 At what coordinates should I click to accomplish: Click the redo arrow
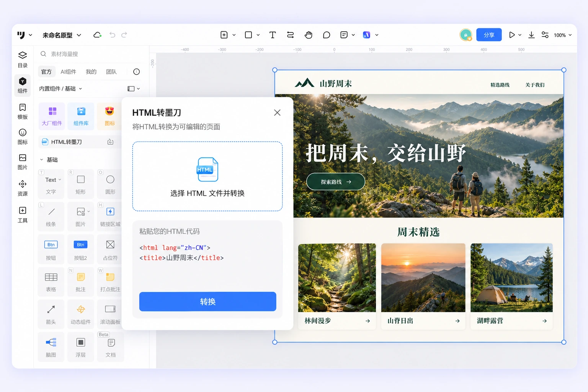[x=124, y=35]
